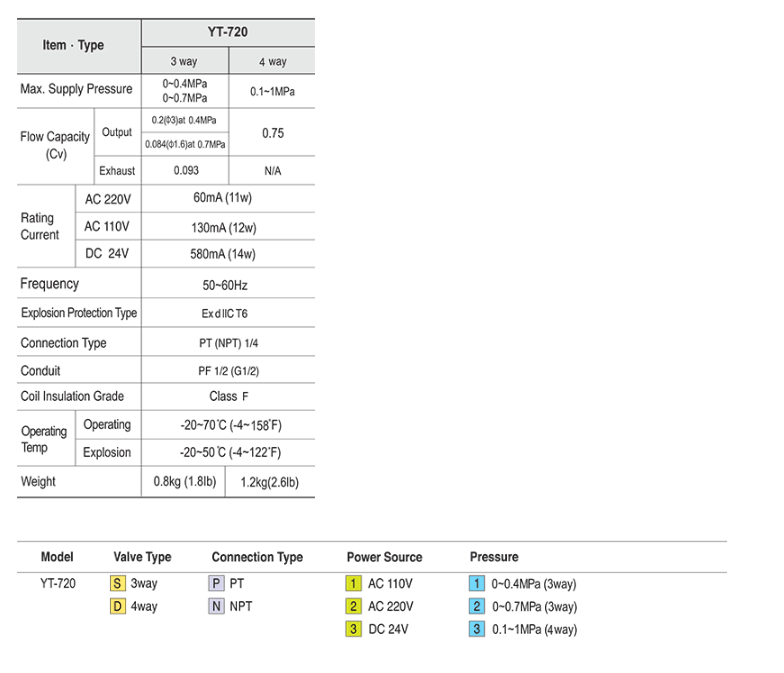The height and width of the screenshot is (673, 784).
Task: Click the yellow 3 badge for DC 24V
Action: pos(354,629)
